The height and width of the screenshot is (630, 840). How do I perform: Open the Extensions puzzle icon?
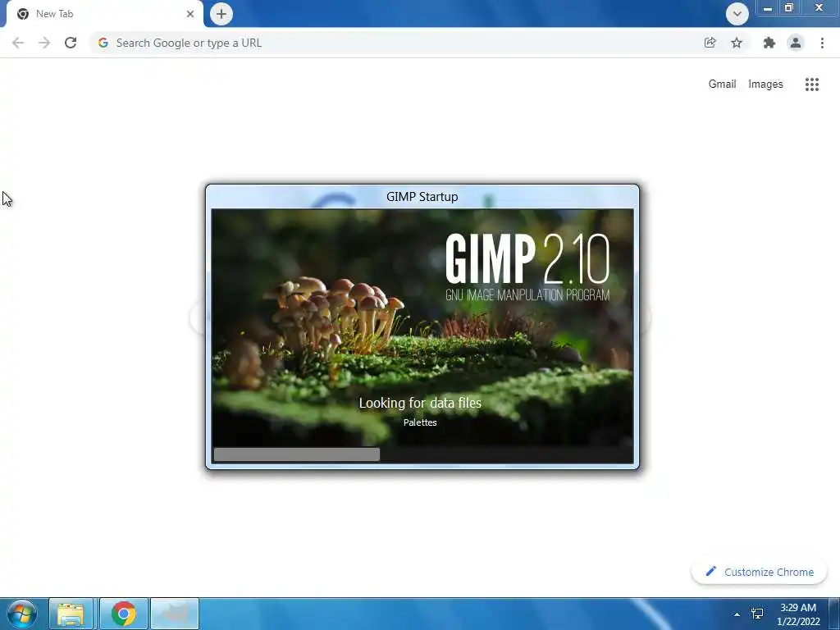pos(769,43)
